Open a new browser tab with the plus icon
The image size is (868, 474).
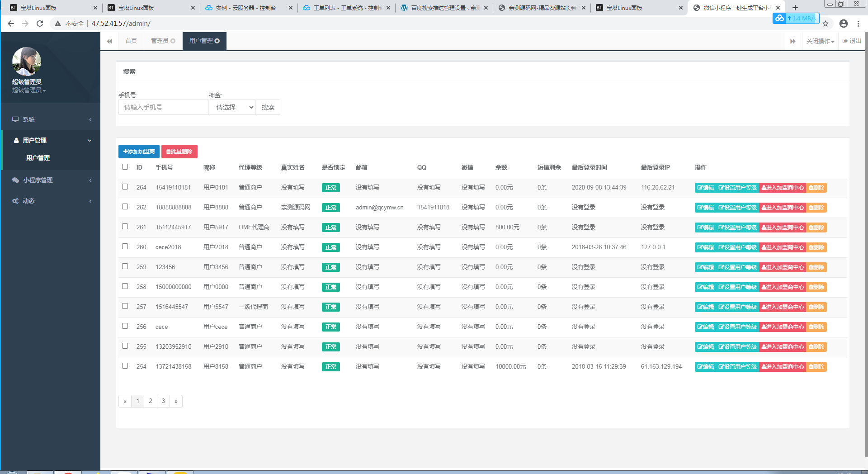click(x=795, y=8)
